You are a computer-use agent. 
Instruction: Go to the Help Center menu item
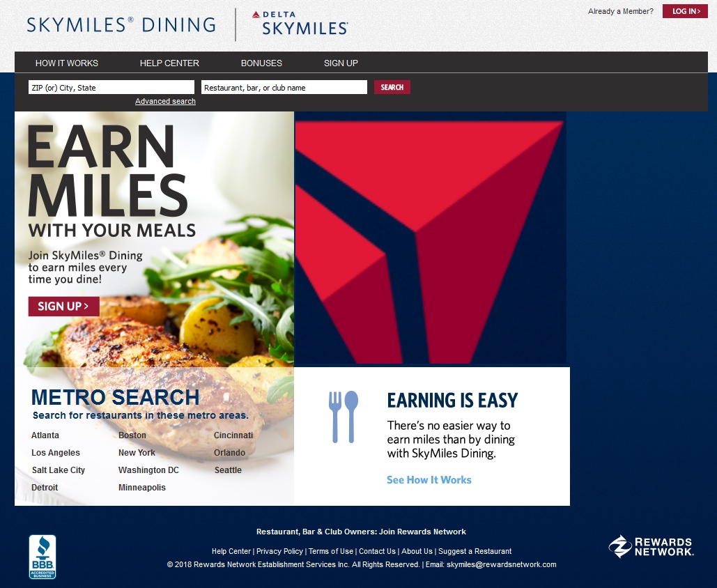[x=169, y=63]
